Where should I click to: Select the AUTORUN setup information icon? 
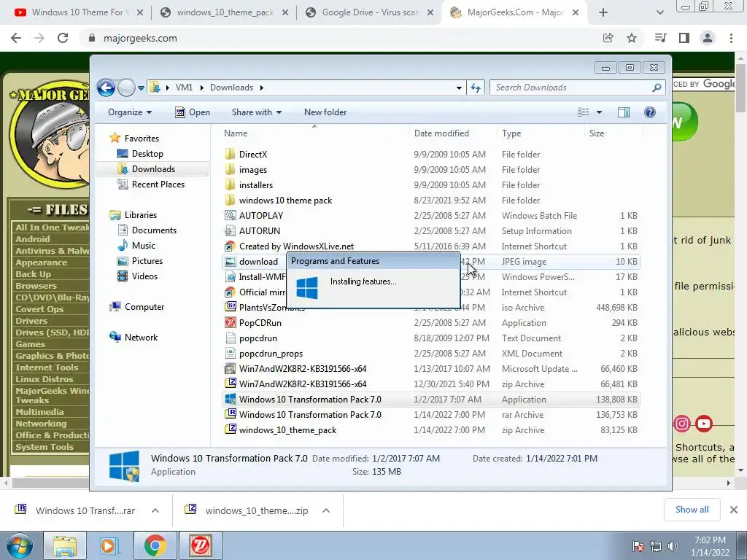click(x=230, y=231)
